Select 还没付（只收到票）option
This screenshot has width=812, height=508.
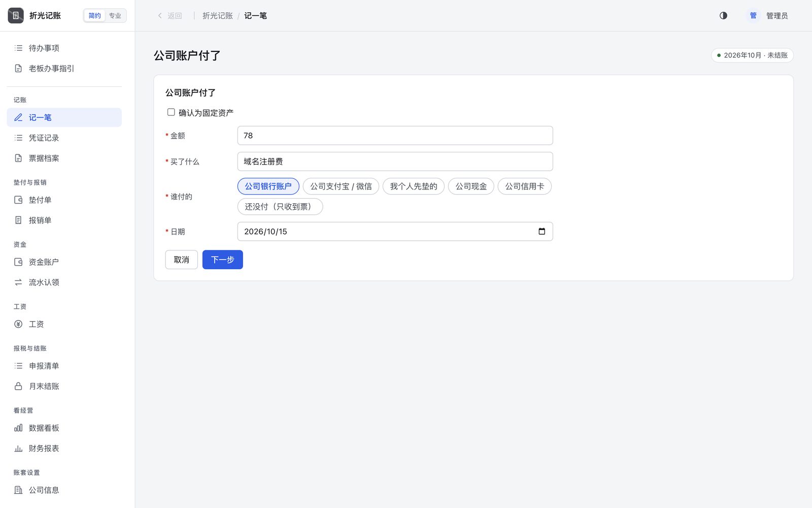[x=280, y=207]
